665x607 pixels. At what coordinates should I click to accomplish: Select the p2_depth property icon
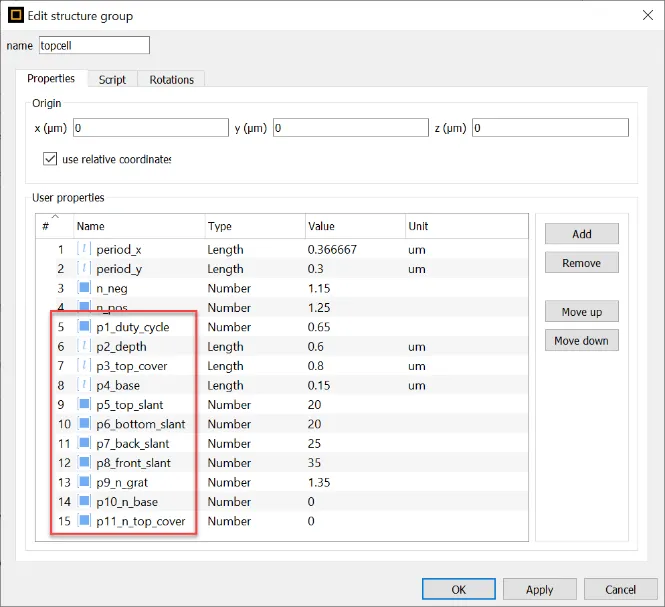pos(84,346)
